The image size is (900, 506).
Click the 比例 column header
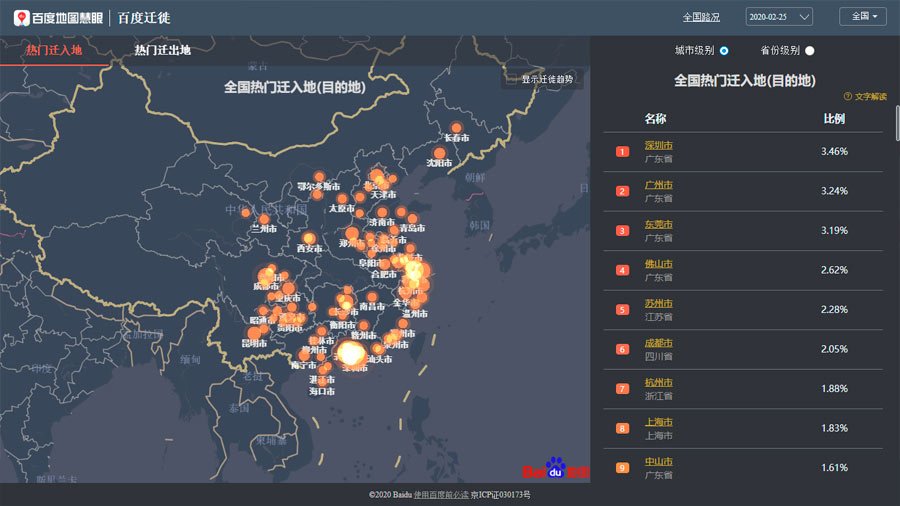[x=834, y=119]
